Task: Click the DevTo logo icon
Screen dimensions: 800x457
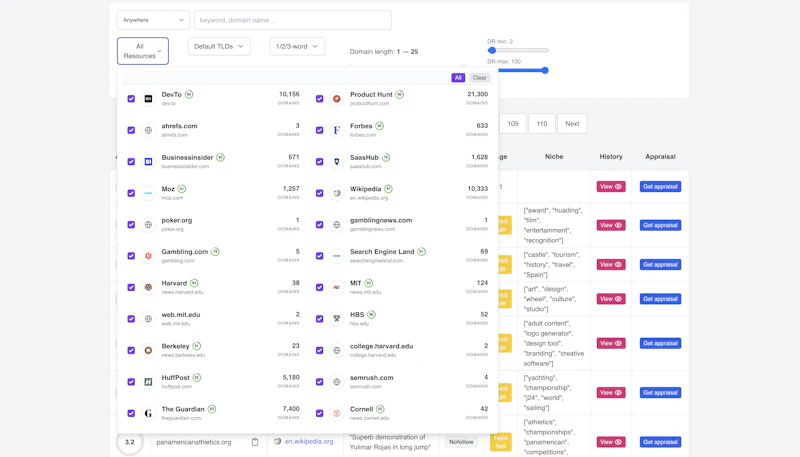Action: [x=148, y=98]
